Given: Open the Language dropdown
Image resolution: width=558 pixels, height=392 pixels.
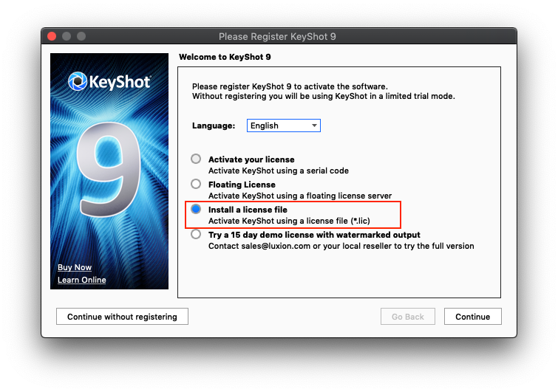Looking at the screenshot, I should click(x=283, y=125).
